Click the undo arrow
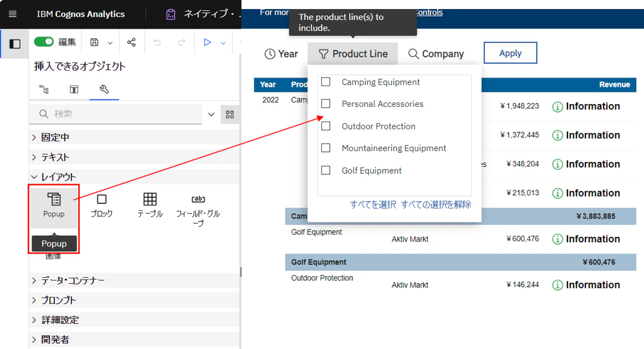The height and width of the screenshot is (349, 644). (157, 42)
